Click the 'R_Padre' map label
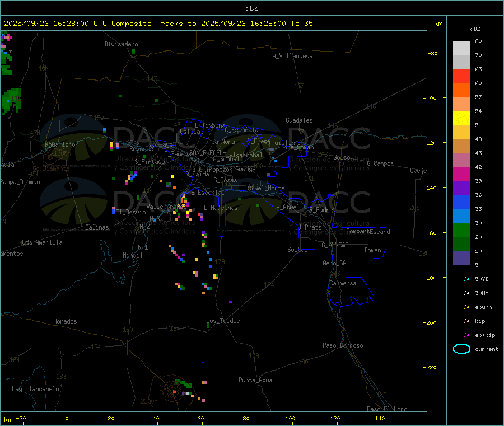Screen dimensions: 504x426 point(321,210)
